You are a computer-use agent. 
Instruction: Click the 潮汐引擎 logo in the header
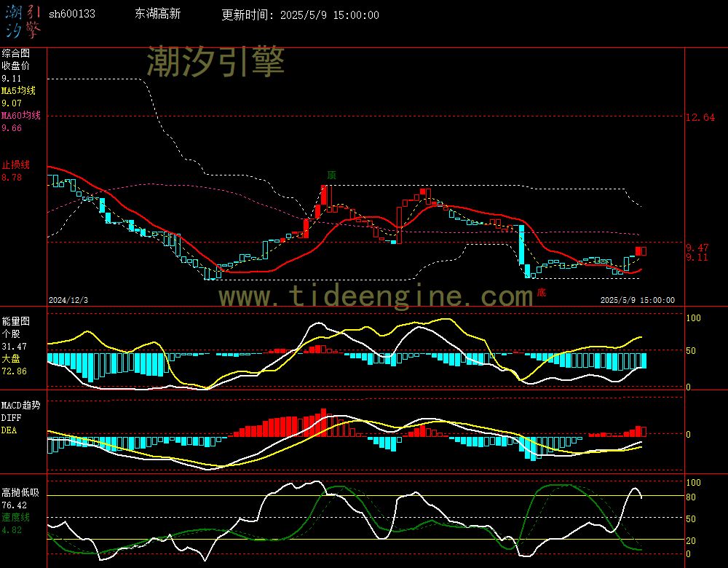click(23, 22)
